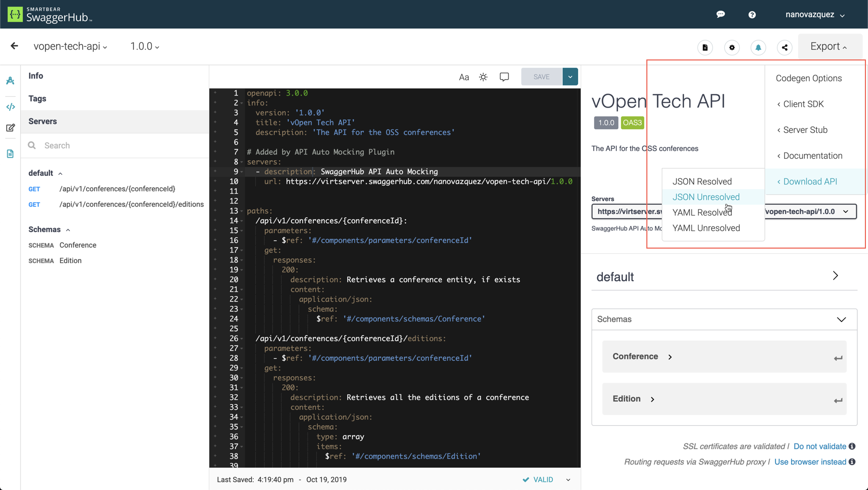Go back with the left arrow
This screenshot has width=868, height=490.
[14, 46]
